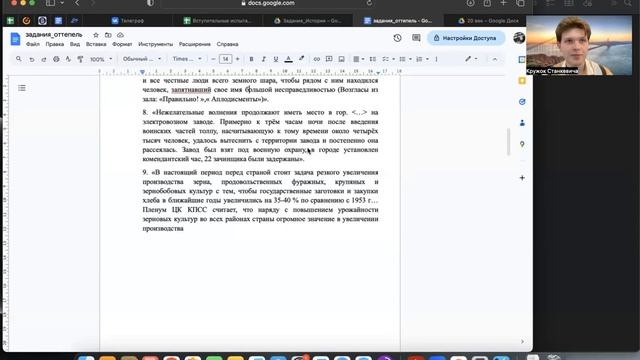Run spelling and grammar check
The width and height of the screenshot is (640, 360).
click(68, 59)
